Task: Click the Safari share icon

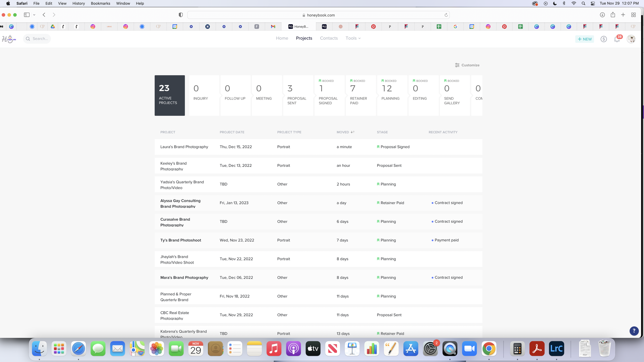Action: tap(613, 15)
